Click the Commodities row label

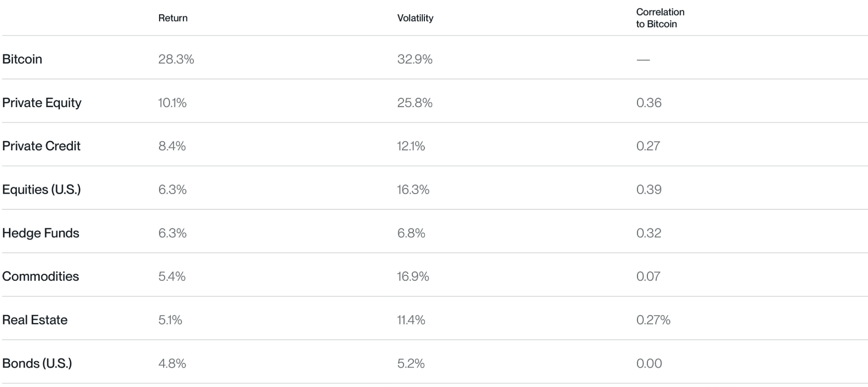pyautogui.click(x=41, y=276)
